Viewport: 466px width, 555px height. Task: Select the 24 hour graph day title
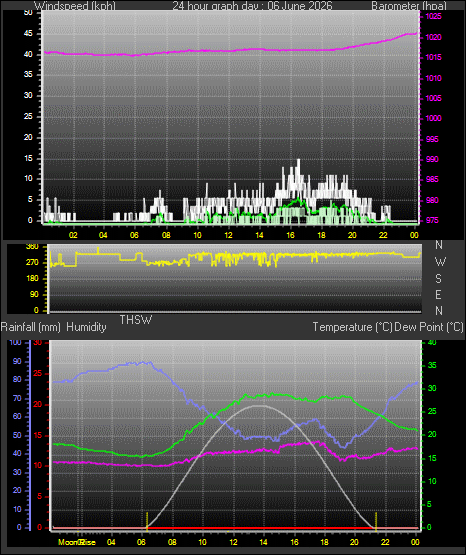[x=252, y=5]
